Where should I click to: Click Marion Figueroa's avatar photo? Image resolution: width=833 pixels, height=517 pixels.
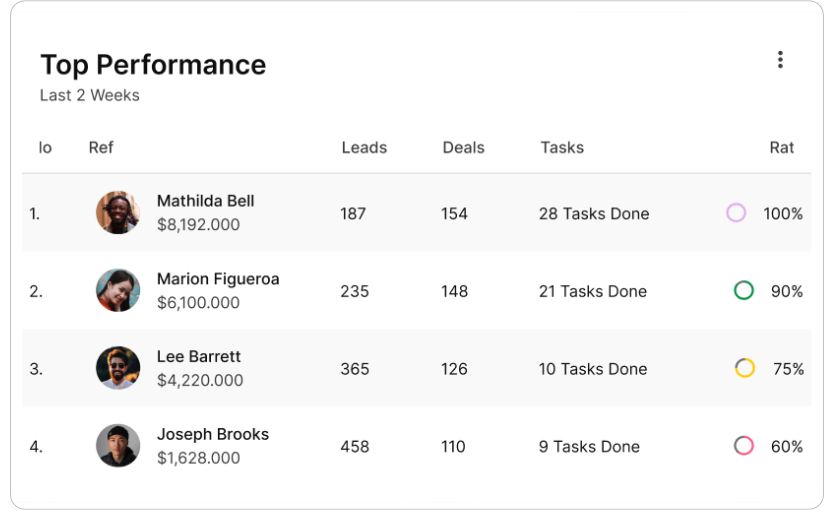click(118, 290)
